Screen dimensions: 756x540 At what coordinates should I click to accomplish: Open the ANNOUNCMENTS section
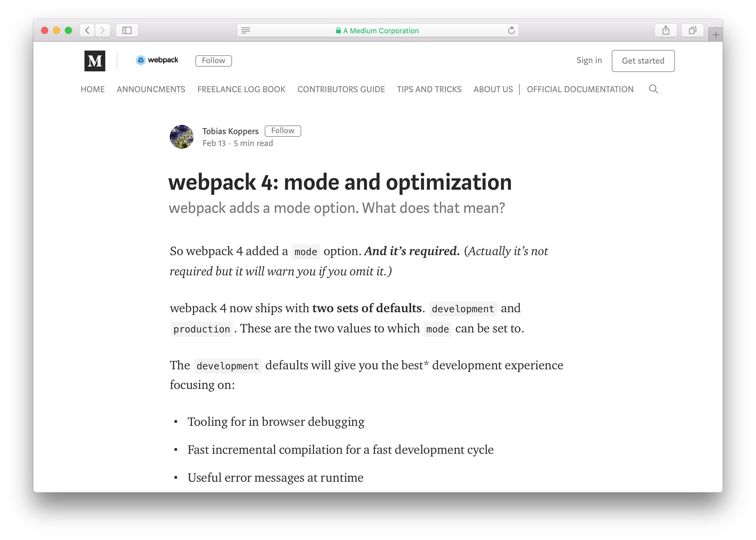[151, 89]
